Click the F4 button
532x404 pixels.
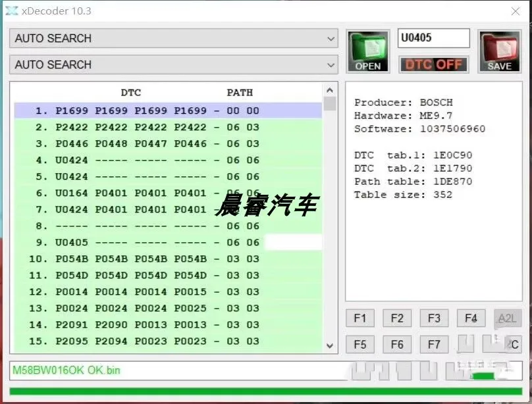click(x=471, y=318)
